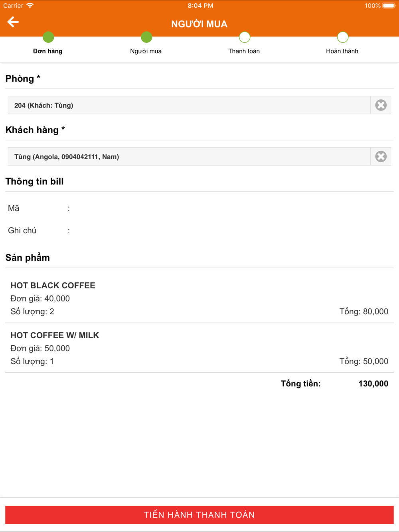Screen dimensions: 399x532
Task: Click the TIẾN HÀNH THANH TOÁN button
Action: (x=199, y=515)
